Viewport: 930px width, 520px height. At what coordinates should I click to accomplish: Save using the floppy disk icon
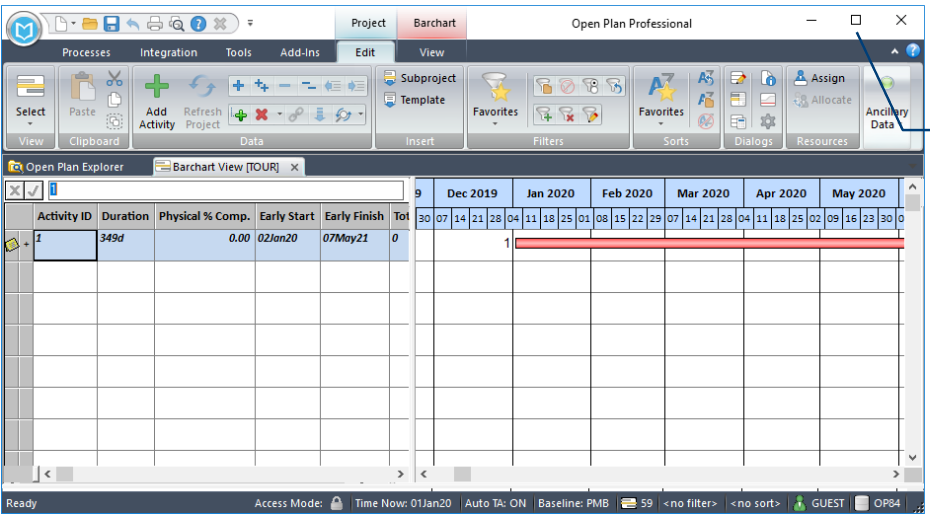[x=111, y=24]
